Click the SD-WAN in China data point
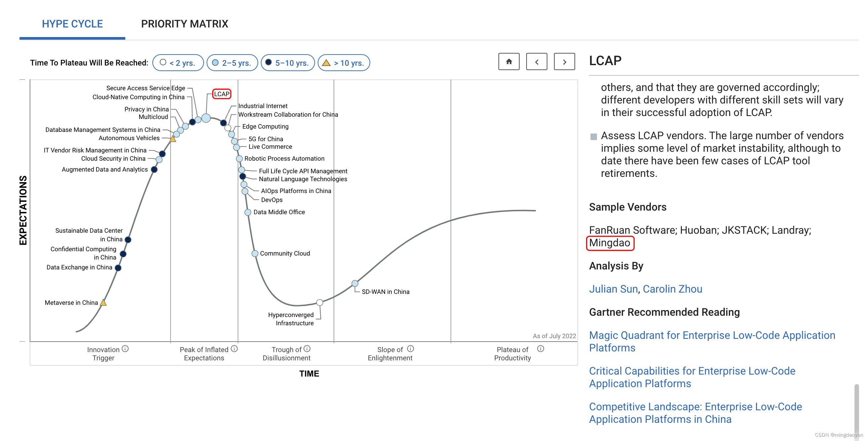Screen dimensions: 868x441 click(x=355, y=283)
